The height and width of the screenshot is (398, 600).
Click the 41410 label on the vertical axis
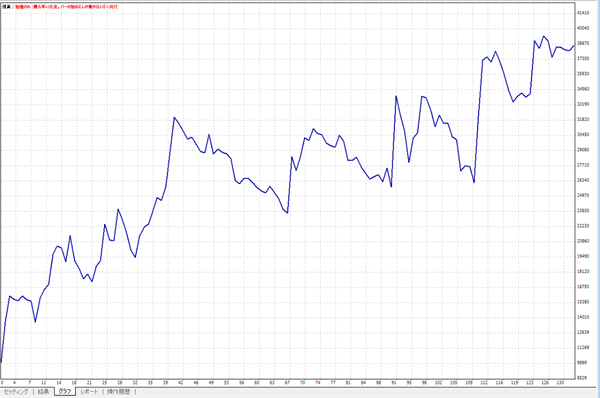click(x=583, y=13)
